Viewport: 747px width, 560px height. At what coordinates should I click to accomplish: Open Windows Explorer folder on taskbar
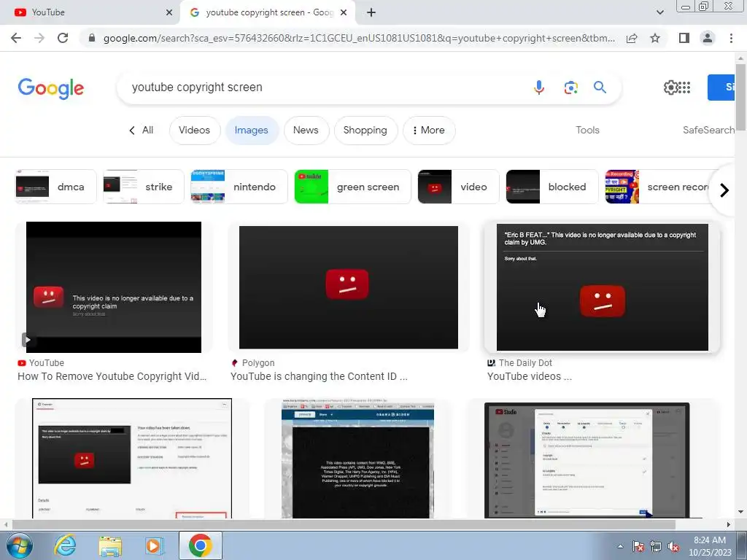[110, 545]
